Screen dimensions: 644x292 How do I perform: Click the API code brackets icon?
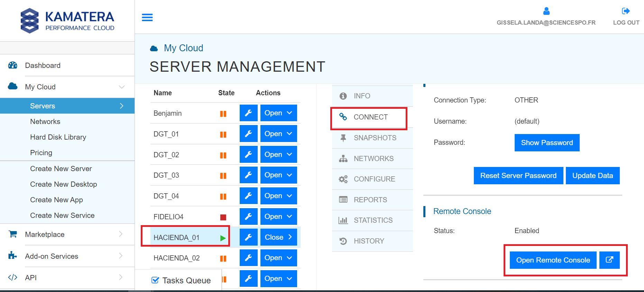pyautogui.click(x=13, y=277)
